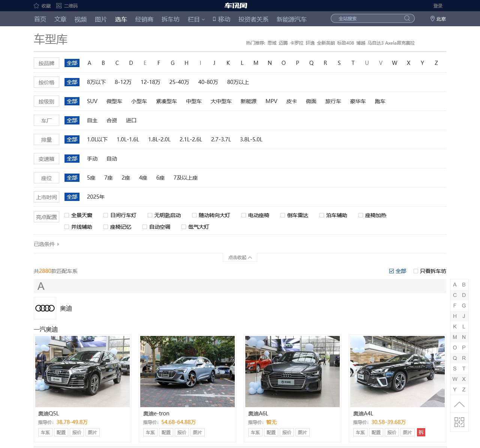
Task: Enable 只看拆车坊 checkbox
Action: (416, 271)
